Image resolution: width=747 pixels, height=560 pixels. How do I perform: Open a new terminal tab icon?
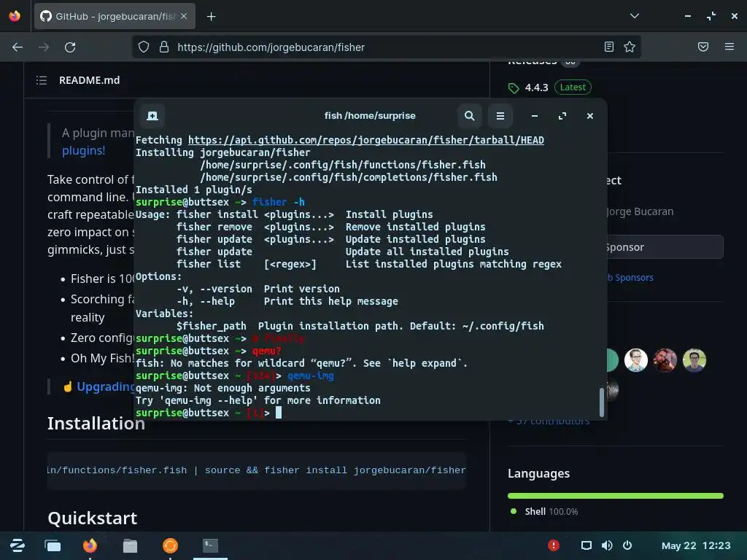[152, 116]
